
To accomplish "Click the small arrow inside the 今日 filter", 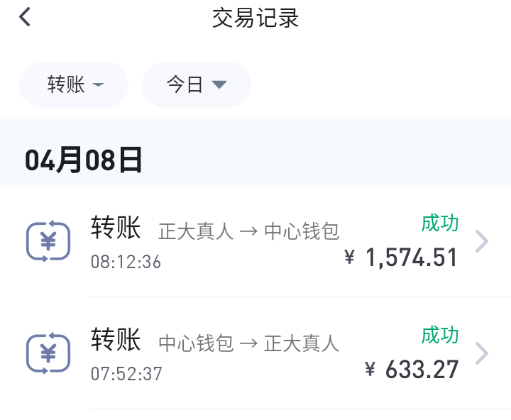I will (x=219, y=85).
